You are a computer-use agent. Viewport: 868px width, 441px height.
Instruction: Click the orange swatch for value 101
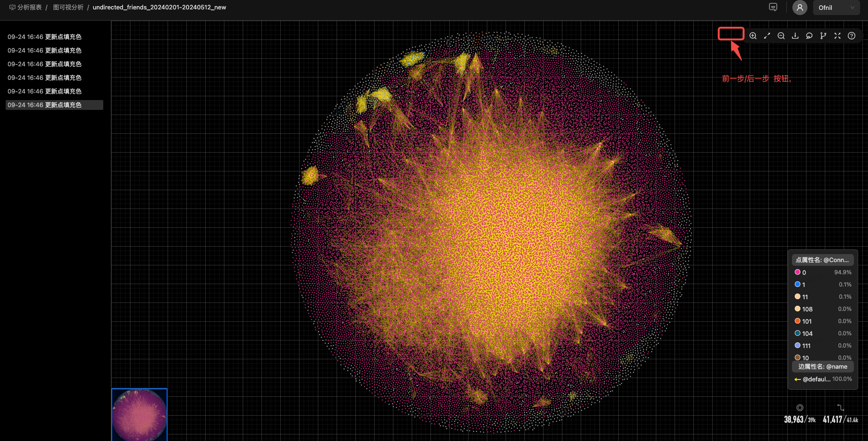(798, 321)
